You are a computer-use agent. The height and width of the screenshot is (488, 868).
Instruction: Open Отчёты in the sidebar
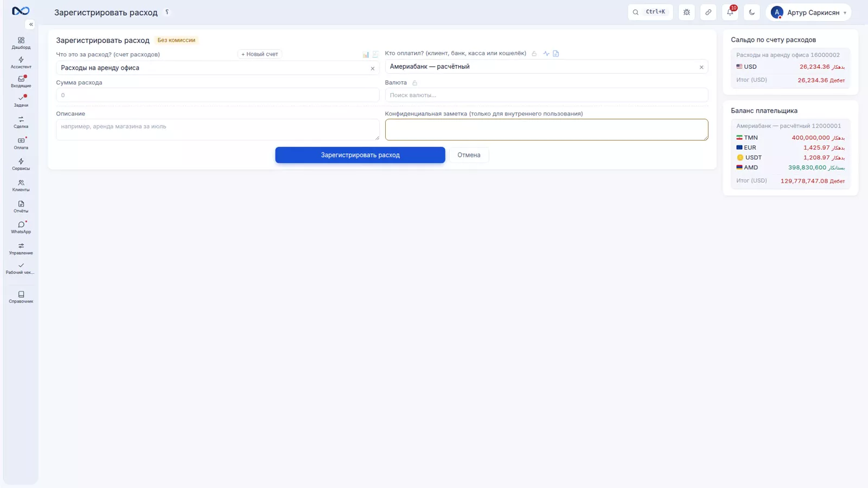21,207
